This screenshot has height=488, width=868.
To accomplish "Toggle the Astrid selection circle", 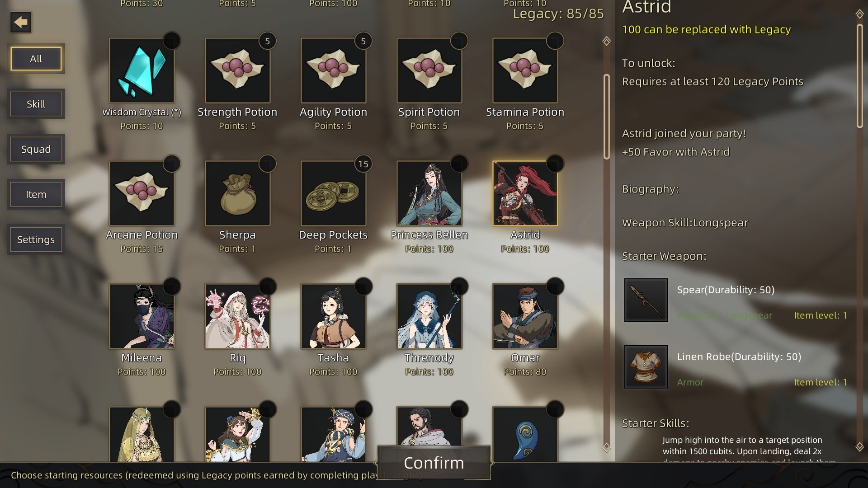I will [555, 164].
